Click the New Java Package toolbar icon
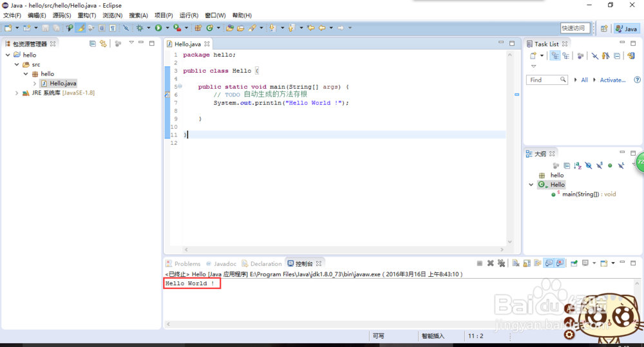Viewport: 644px width, 347px height. pyautogui.click(x=198, y=28)
